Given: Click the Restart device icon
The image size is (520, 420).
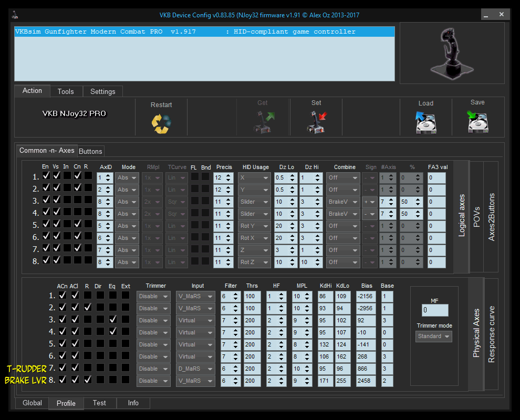Looking at the screenshot, I should tap(161, 124).
